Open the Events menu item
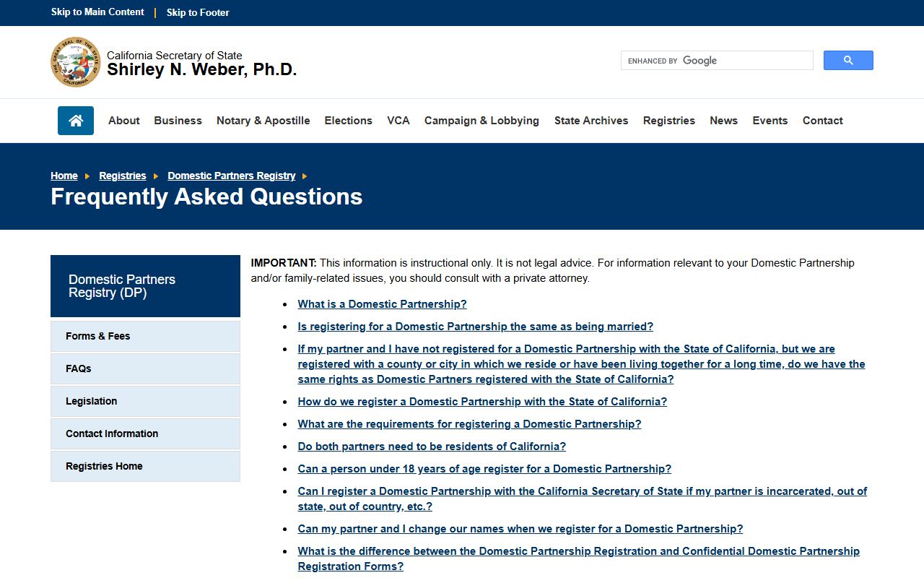 (x=770, y=121)
